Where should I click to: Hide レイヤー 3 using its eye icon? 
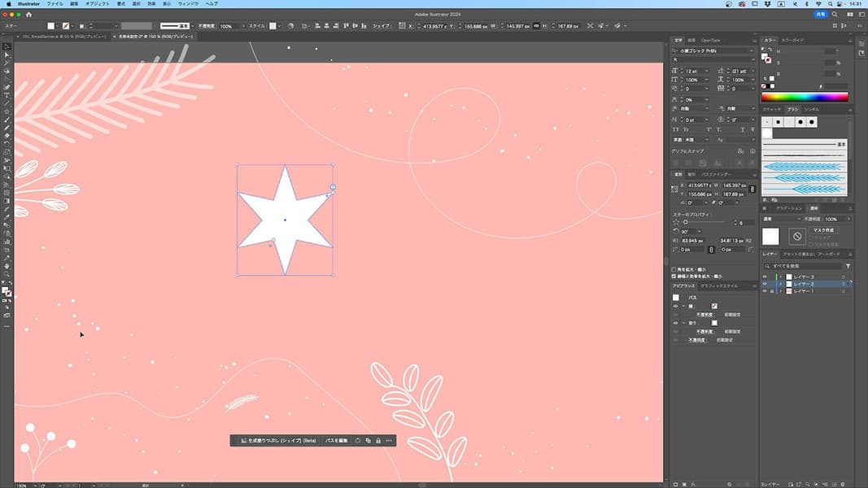coord(765,277)
